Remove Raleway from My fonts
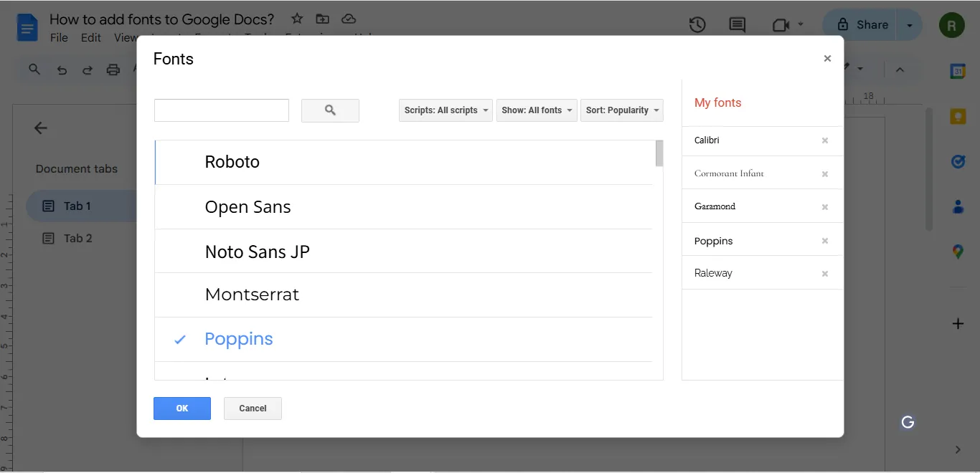The image size is (980, 473). (825, 274)
